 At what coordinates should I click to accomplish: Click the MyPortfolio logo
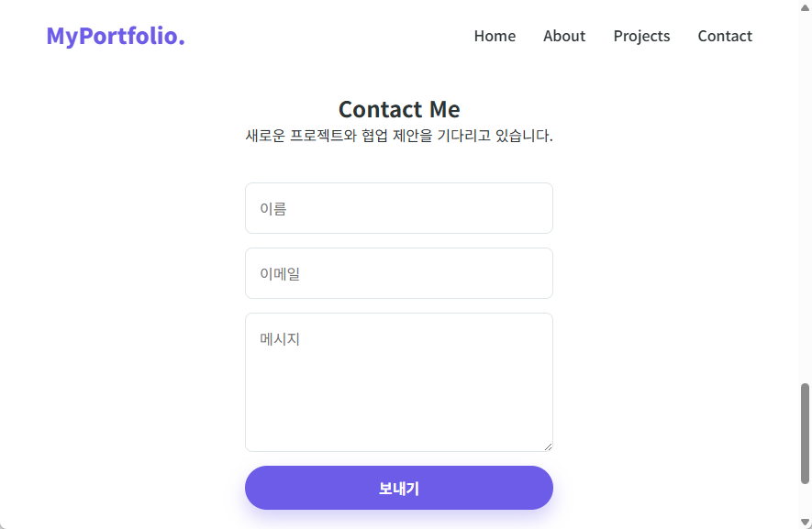(115, 36)
